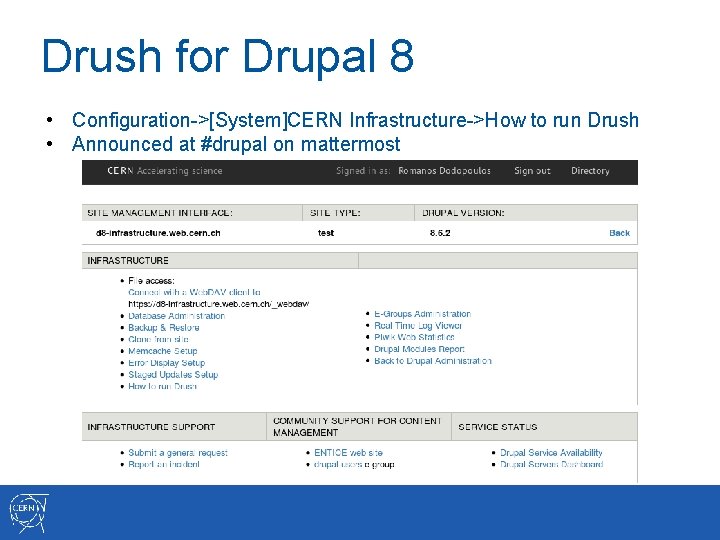The image size is (720, 540).
Task: Open Backup & Restore
Action: coord(163,327)
